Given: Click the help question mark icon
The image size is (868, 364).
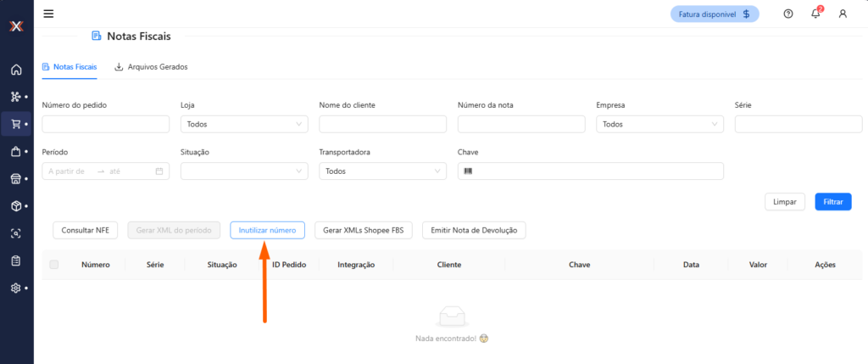Looking at the screenshot, I should (x=788, y=14).
